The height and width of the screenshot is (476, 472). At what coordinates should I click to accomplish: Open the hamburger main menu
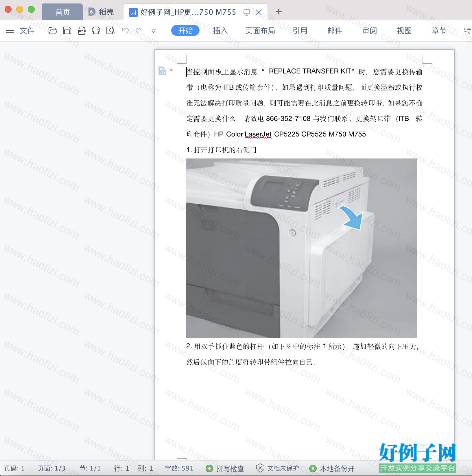10,30
